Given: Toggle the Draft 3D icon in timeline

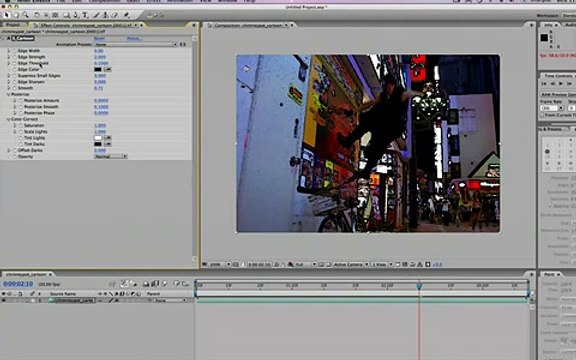Looking at the screenshot, I should click(133, 284).
